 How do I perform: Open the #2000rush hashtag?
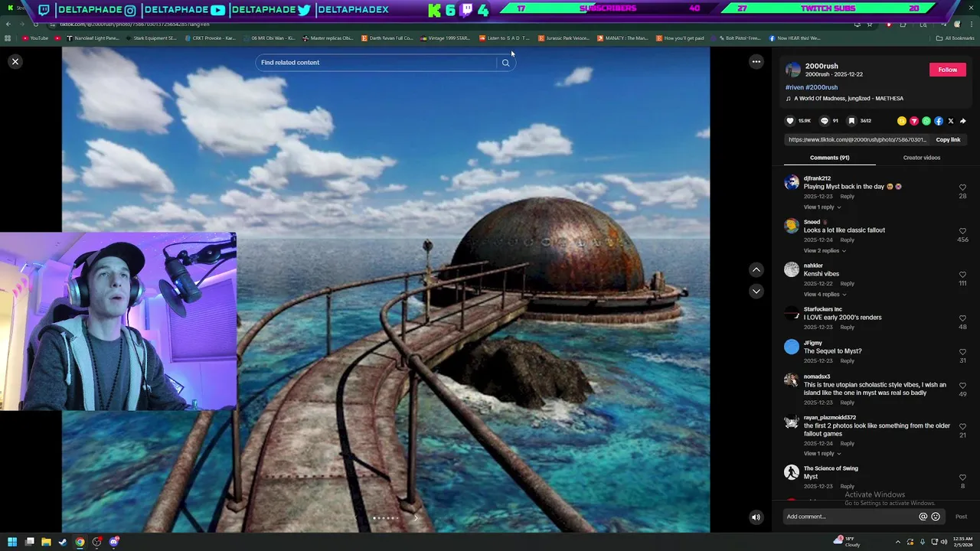[x=822, y=87]
